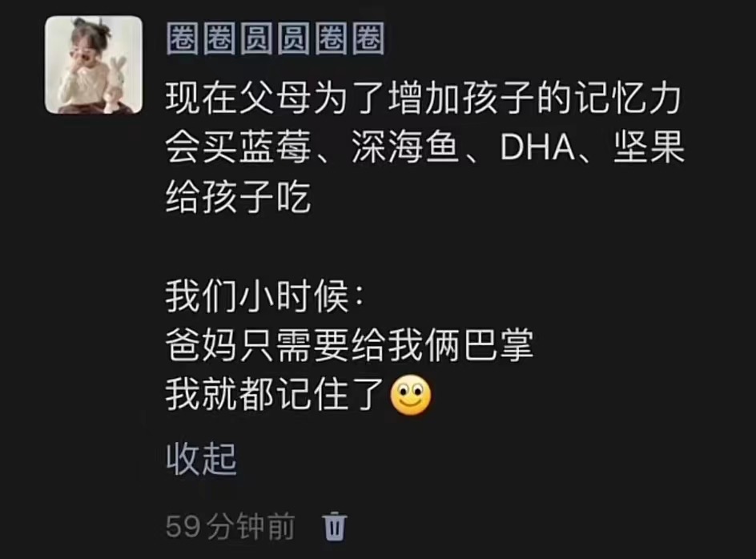Open the username 卷卷圆圆卷卷
This screenshot has width=756, height=559.
pos(275,38)
